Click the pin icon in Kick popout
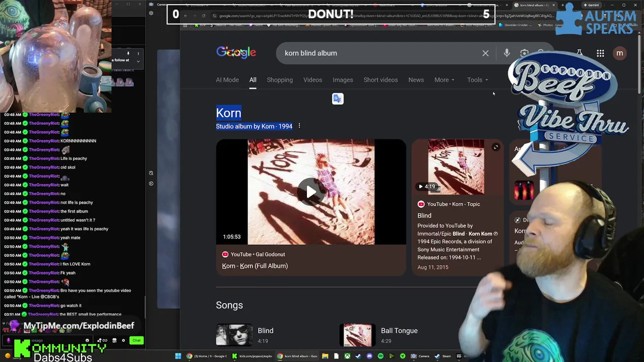The image size is (644, 362). click(x=128, y=53)
